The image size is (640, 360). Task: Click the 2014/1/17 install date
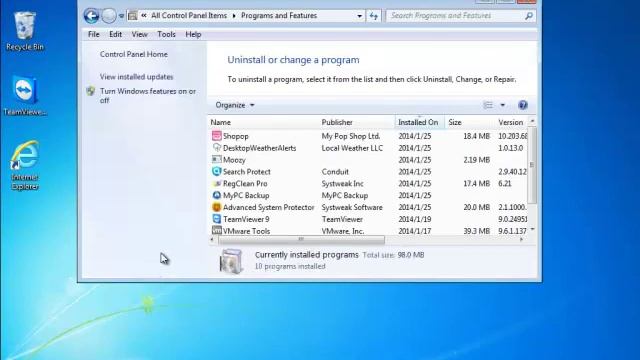tap(415, 231)
